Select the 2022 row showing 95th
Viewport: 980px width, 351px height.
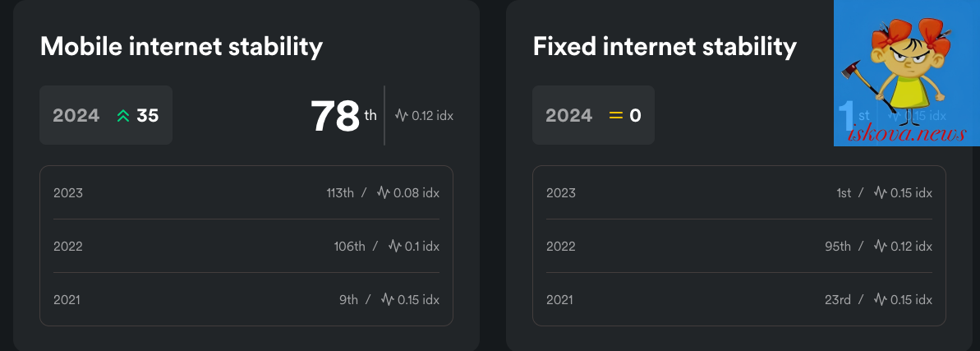coord(739,246)
